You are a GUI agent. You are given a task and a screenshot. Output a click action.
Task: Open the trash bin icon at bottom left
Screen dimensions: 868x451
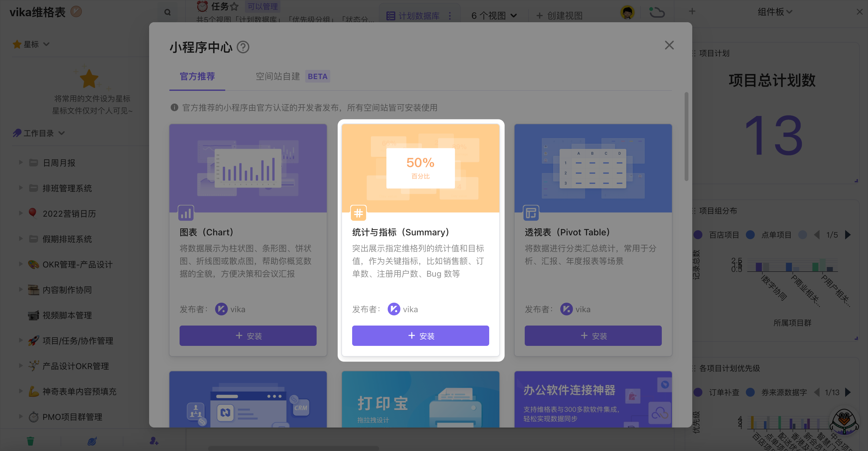pyautogui.click(x=30, y=441)
